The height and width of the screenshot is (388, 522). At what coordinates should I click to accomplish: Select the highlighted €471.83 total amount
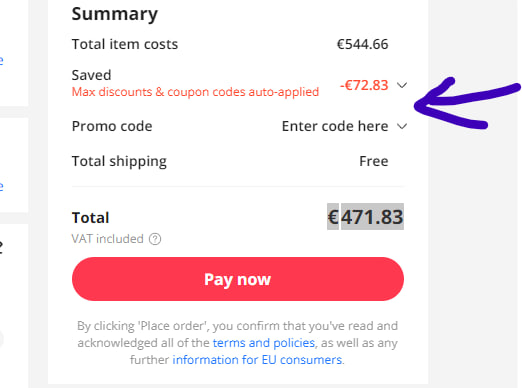[365, 217]
